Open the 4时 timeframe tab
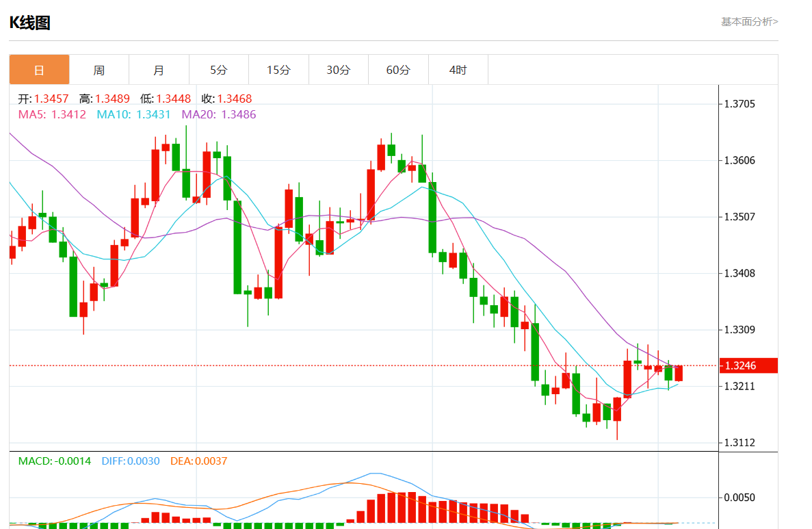The image size is (812, 529). pos(458,69)
